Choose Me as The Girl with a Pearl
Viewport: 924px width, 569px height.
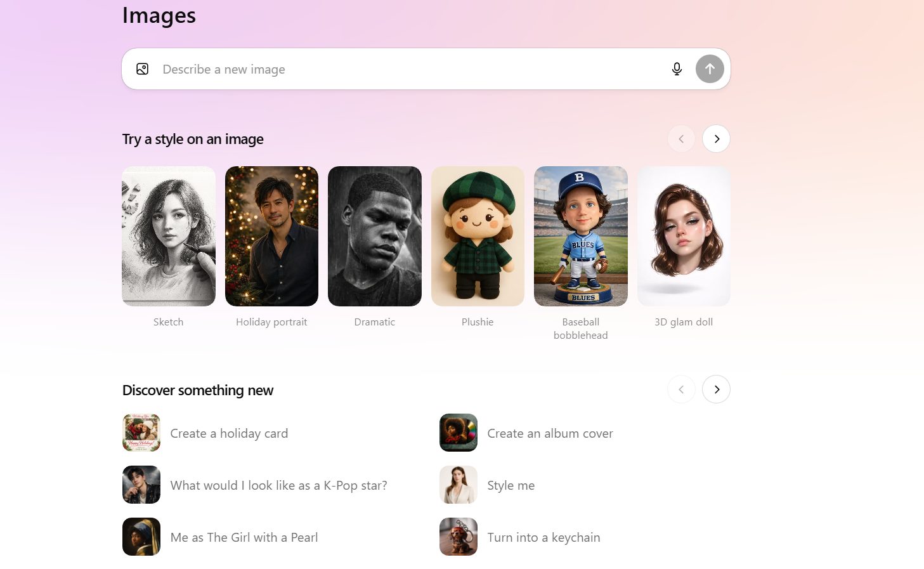click(244, 537)
